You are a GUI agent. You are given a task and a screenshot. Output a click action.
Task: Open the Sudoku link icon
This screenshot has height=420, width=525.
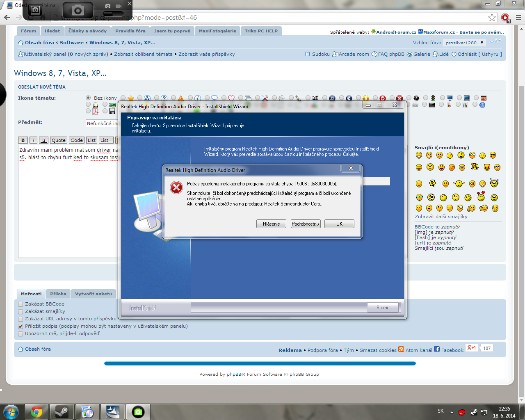(308, 54)
